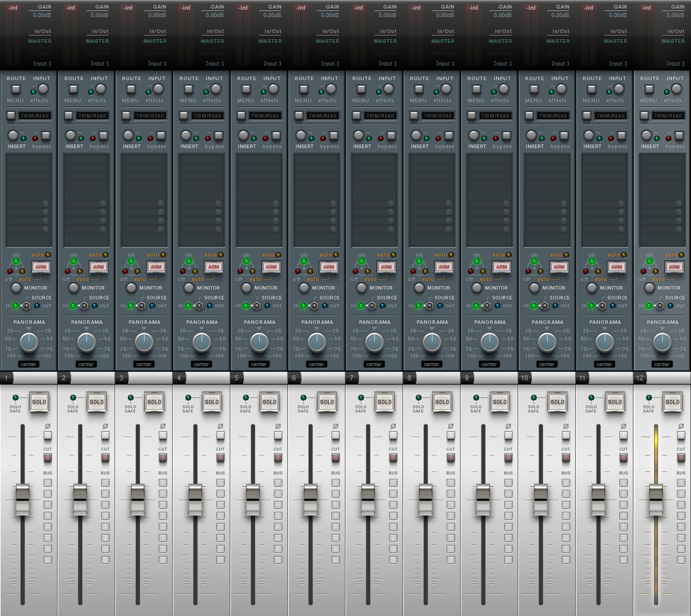Arm channel 11 for recording
This screenshot has height=616, width=691.
click(616, 266)
